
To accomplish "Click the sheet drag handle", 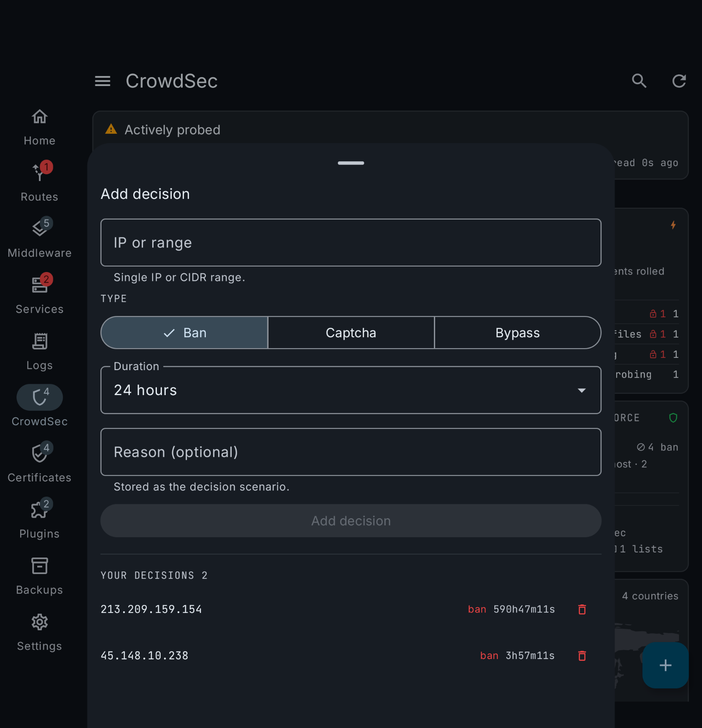I will point(351,163).
